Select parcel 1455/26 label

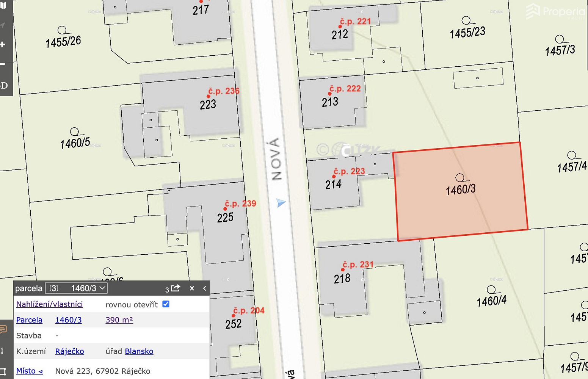pos(63,41)
